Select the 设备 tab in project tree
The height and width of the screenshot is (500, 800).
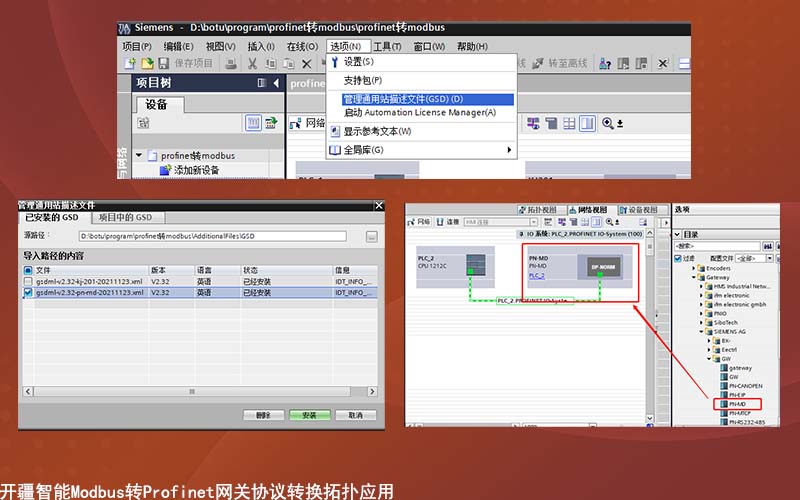(159, 105)
